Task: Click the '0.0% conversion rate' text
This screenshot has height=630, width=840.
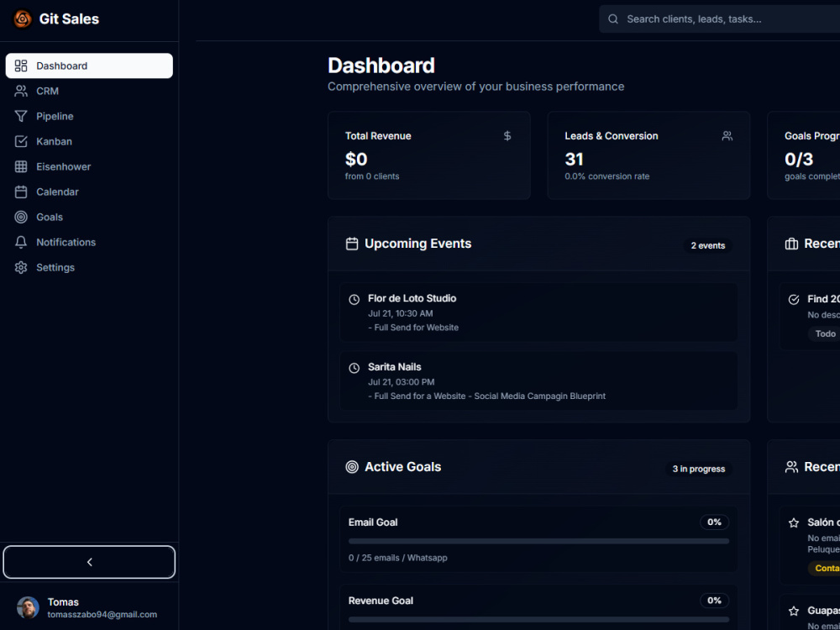Action: [x=607, y=176]
